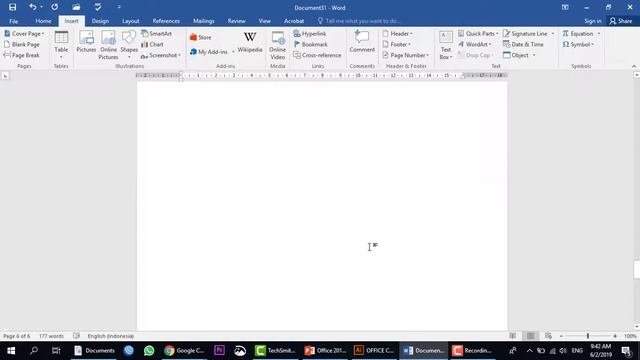Zoom in with the plus button

(x=615, y=336)
